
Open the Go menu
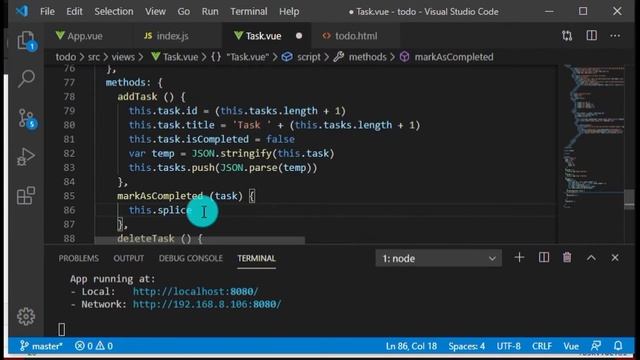184,11
